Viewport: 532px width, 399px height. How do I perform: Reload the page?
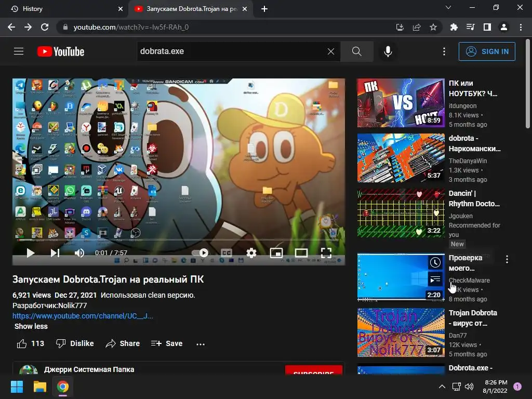[x=45, y=27]
